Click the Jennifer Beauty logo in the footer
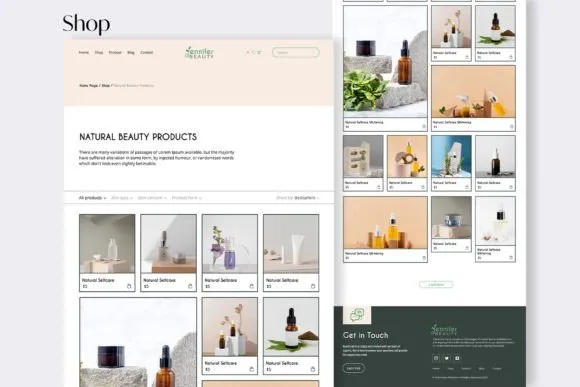The height and width of the screenshot is (387, 580). [x=444, y=329]
